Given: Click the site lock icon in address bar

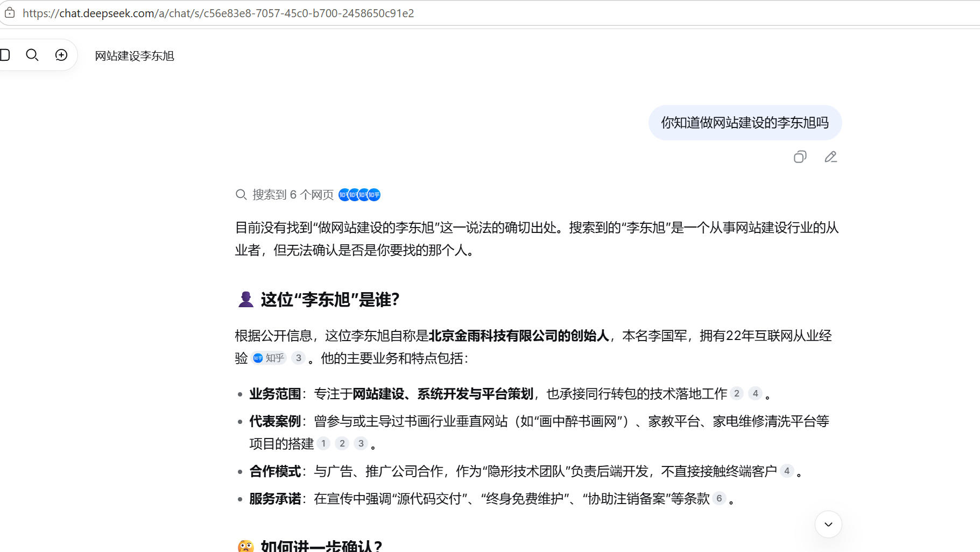Looking at the screenshot, I should tap(10, 13).
